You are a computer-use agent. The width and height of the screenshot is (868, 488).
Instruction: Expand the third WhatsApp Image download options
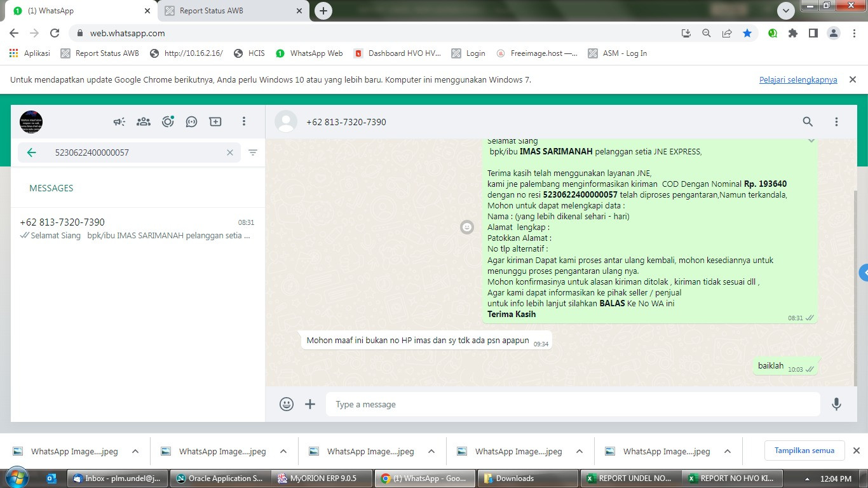click(431, 452)
